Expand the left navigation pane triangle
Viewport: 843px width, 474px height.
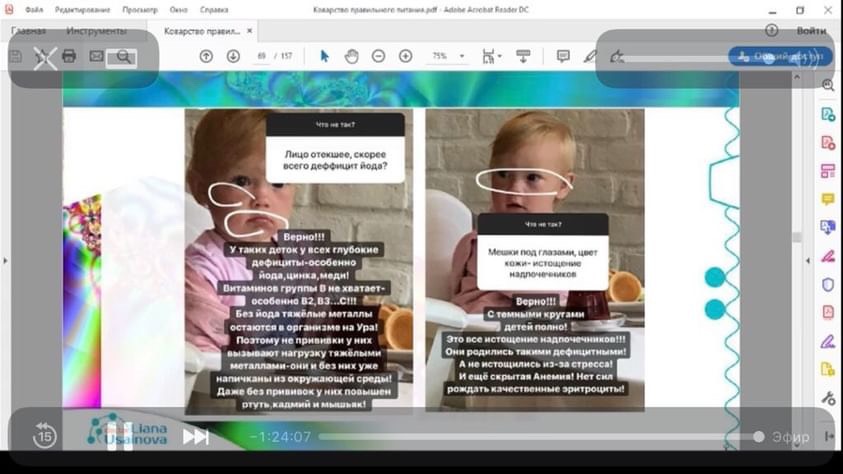[5, 261]
